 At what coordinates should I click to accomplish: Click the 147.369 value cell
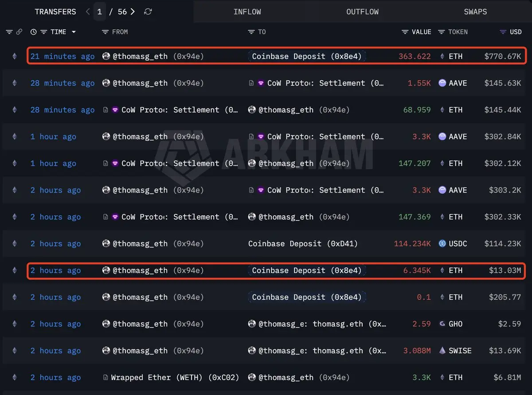(415, 217)
